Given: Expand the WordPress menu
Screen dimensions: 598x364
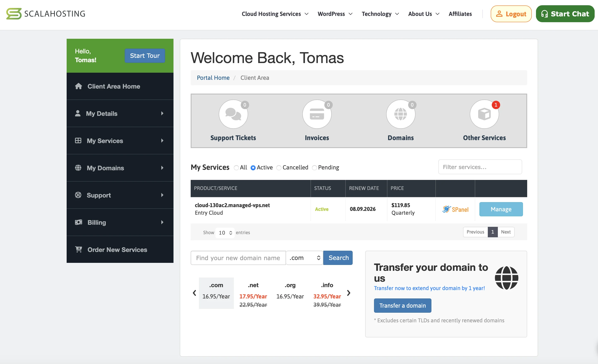Looking at the screenshot, I should pos(335,14).
